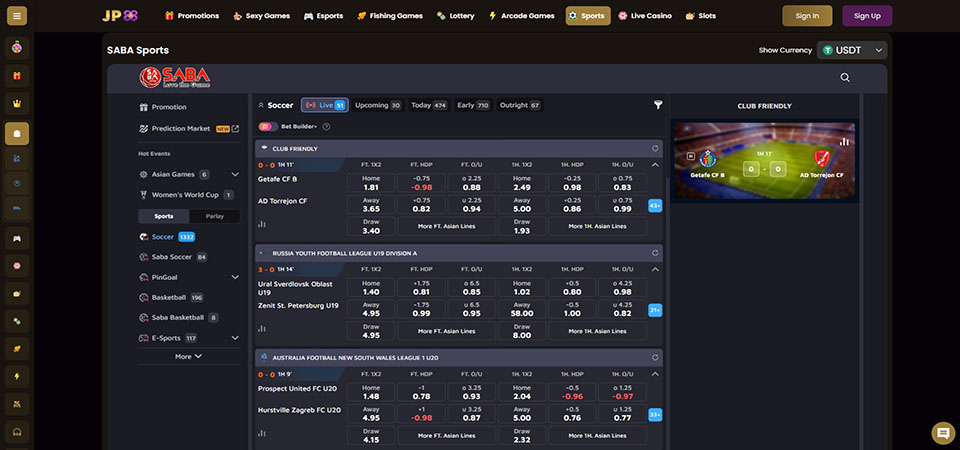Open the USDT currency dropdown

(852, 50)
